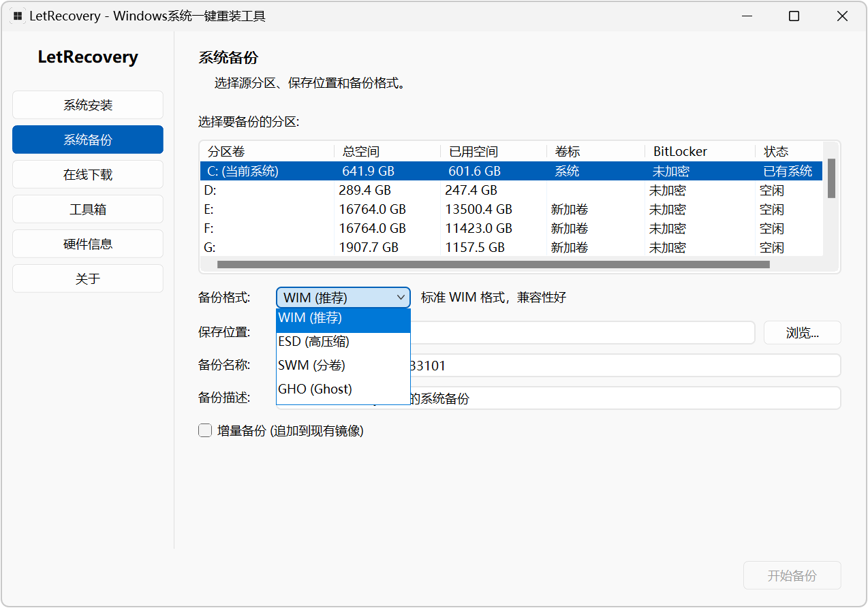Click the 289.4 GB total space cell
Viewport: 868px width, 608px height.
(x=365, y=190)
